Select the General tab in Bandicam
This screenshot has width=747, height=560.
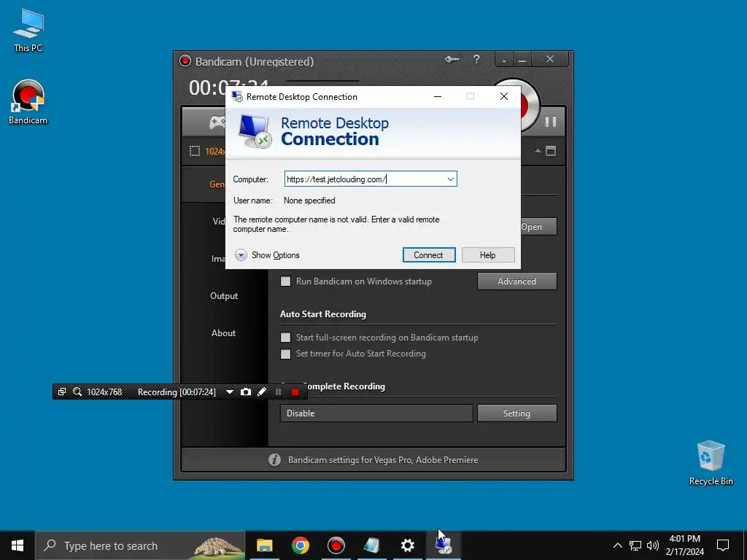pyautogui.click(x=217, y=184)
